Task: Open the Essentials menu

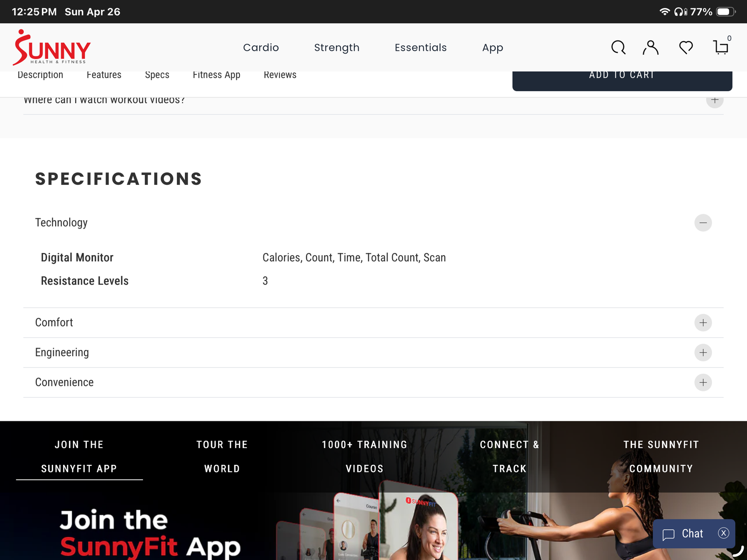Action: pos(421,48)
